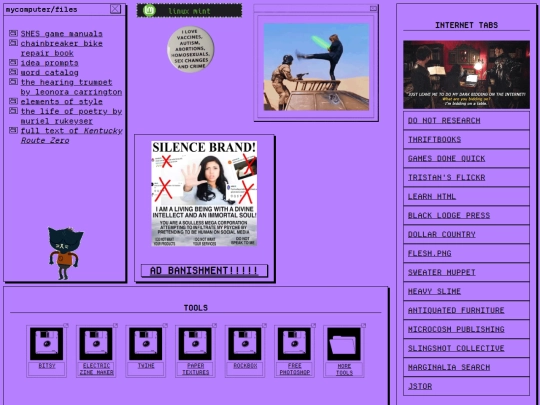Open the HEAVY SLIME link
Viewport: 540px width, 405px height.
point(466,291)
